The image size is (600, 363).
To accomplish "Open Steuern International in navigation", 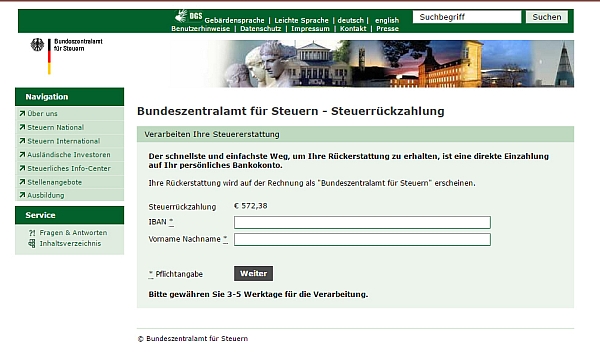I will tap(64, 141).
